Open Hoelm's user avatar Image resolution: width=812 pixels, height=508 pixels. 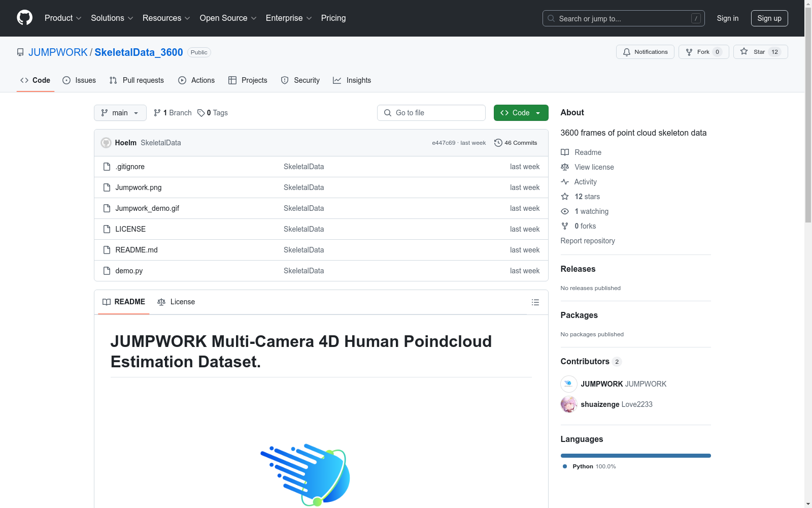pos(106,143)
